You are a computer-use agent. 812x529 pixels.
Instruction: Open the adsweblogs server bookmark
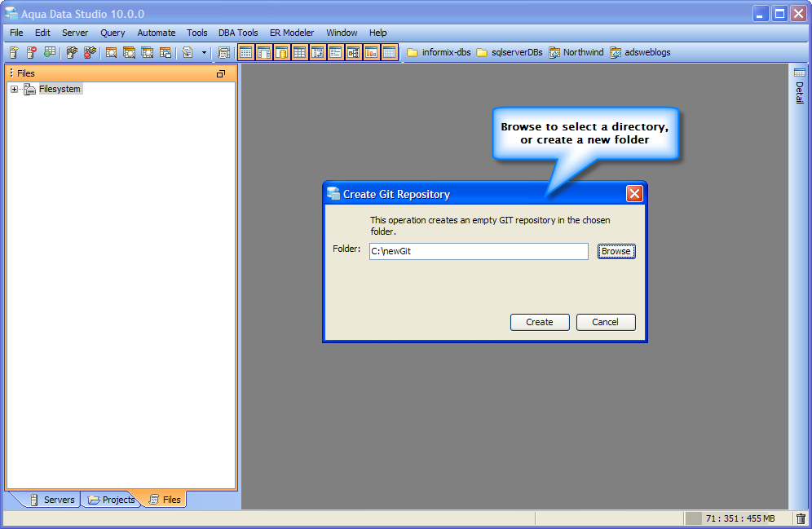(x=640, y=52)
